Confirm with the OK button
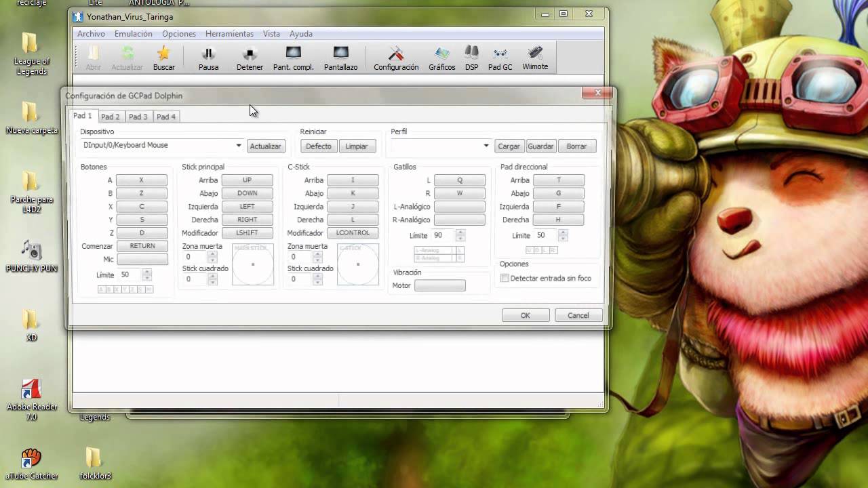The height and width of the screenshot is (488, 868). [x=525, y=315]
